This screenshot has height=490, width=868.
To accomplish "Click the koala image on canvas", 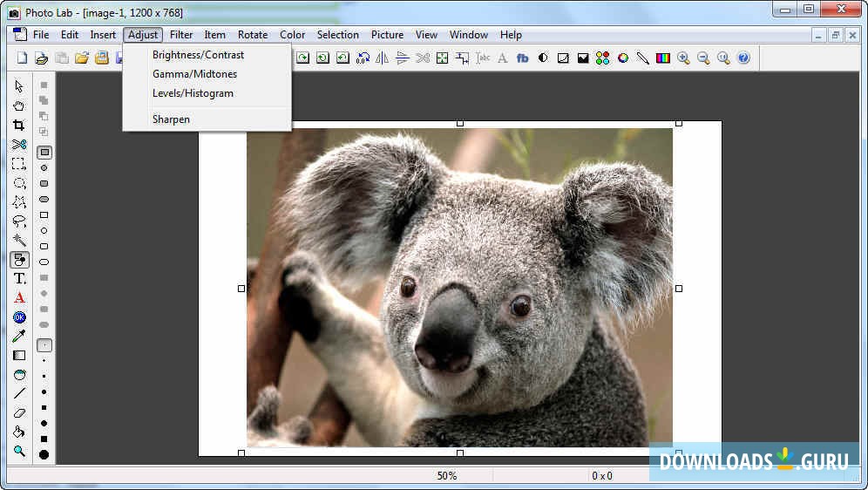I will click(x=459, y=288).
